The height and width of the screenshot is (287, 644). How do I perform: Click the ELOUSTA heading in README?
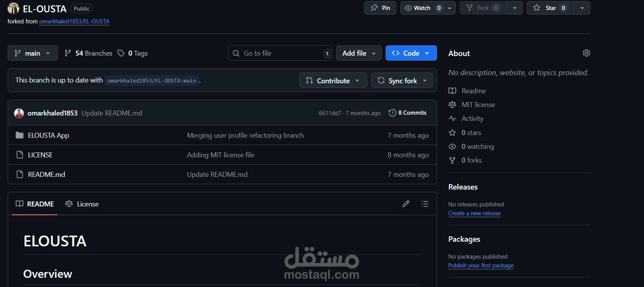pyautogui.click(x=55, y=241)
